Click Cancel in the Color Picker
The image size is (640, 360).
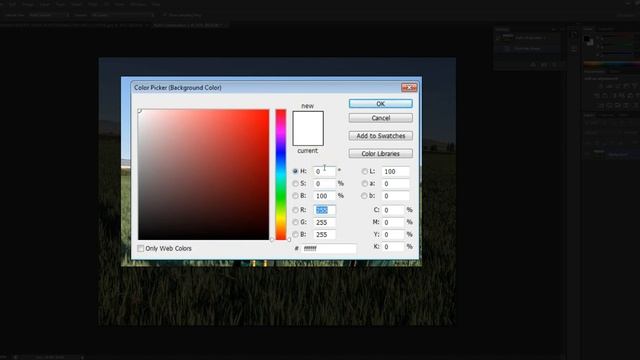[x=380, y=118]
